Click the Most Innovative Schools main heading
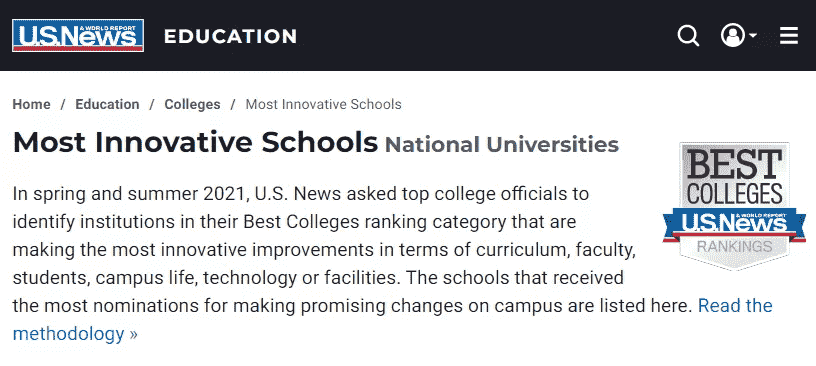This screenshot has height=366, width=816. [195, 143]
